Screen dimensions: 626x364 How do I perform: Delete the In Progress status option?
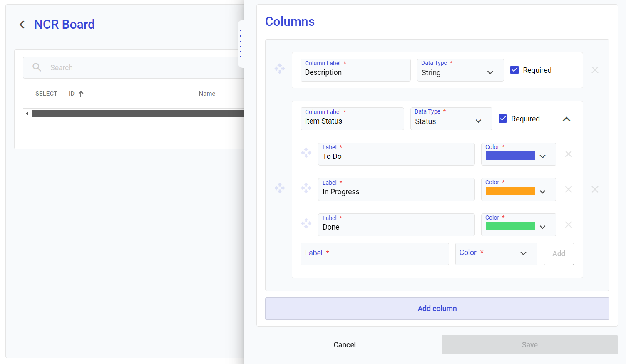click(568, 189)
